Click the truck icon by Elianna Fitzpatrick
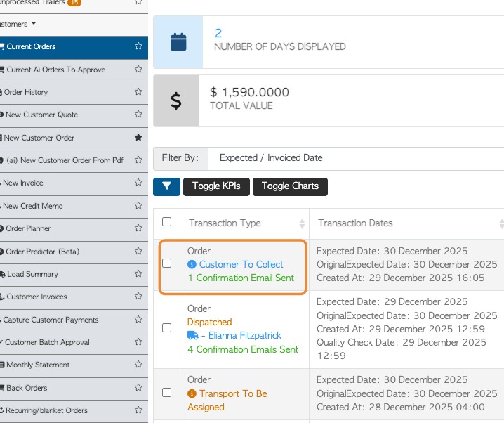Screen dimensions: 504x423 pos(192,336)
